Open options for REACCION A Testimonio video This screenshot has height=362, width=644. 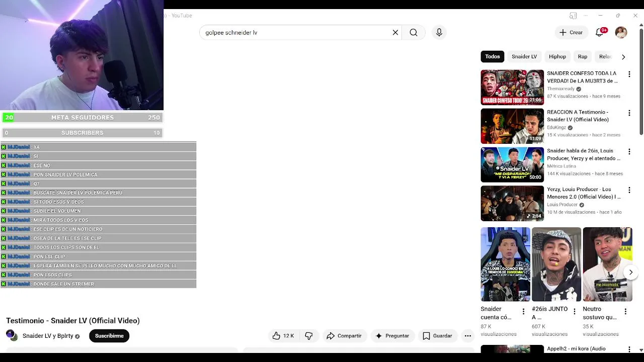(x=629, y=113)
